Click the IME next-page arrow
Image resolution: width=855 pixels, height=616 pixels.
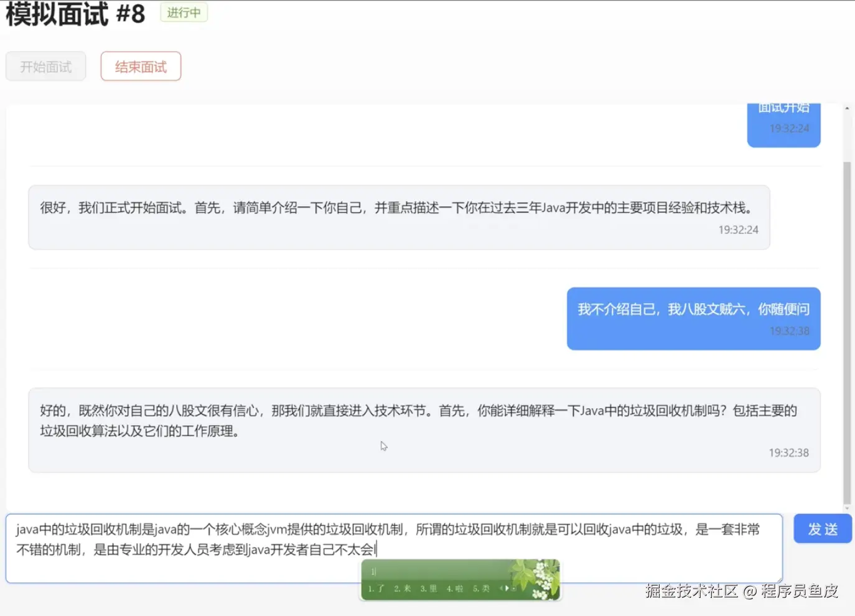(507, 588)
